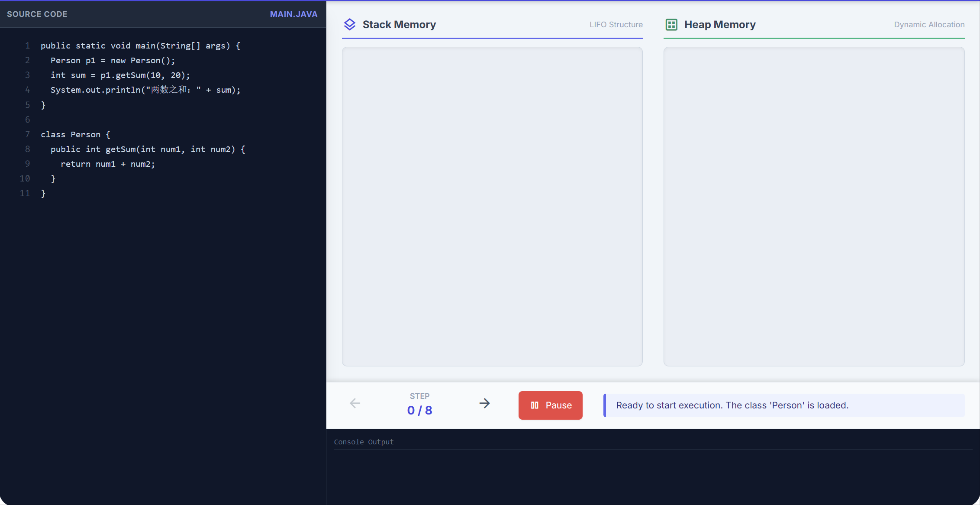Click the Stack Memory layers icon
980x505 pixels.
(x=349, y=25)
